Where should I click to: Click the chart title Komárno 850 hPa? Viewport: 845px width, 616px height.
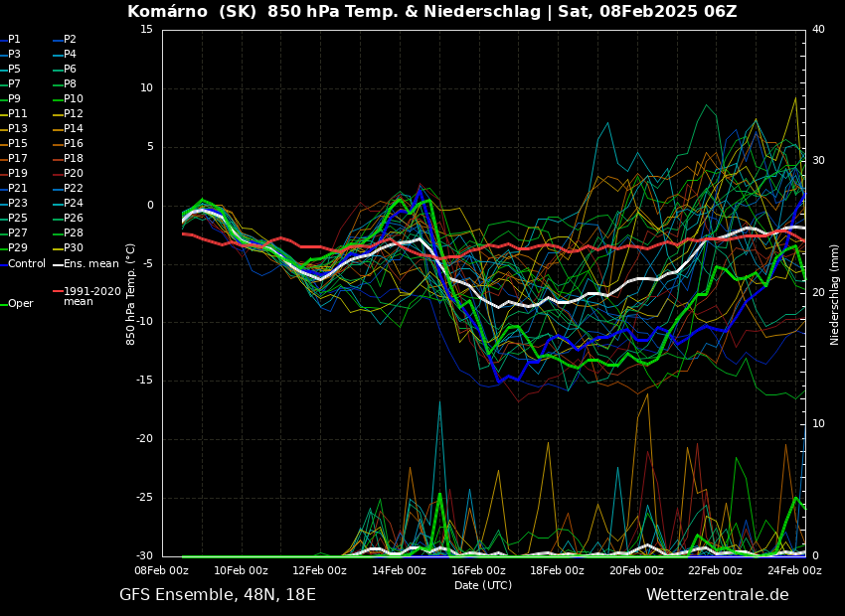431,12
